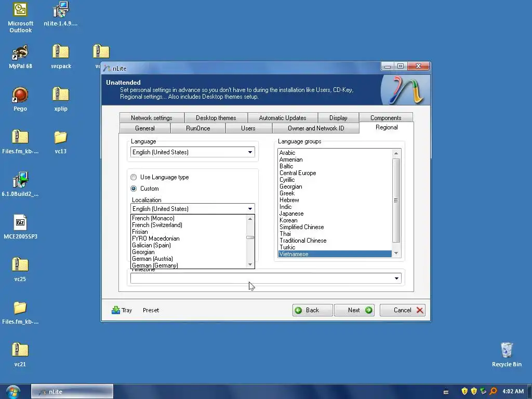Click the Next button
The image size is (532, 399).
tap(354, 310)
